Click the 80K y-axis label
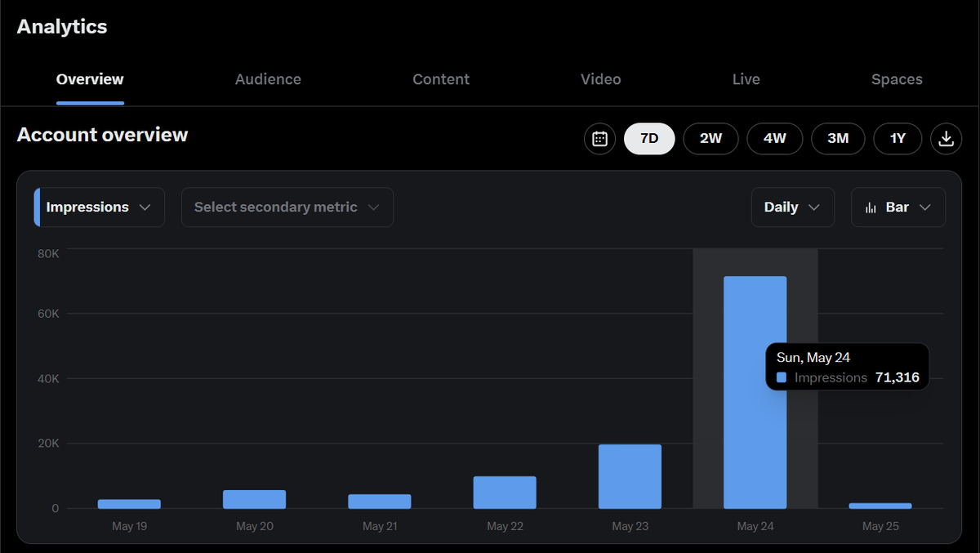The image size is (980, 553). point(48,254)
